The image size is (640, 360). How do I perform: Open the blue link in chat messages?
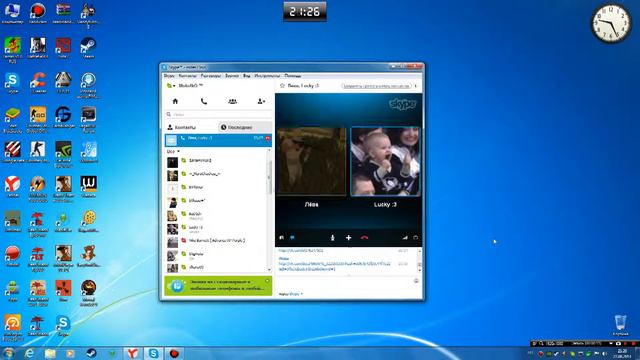[334, 267]
